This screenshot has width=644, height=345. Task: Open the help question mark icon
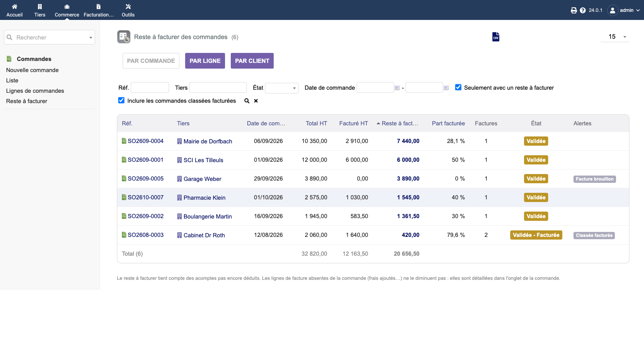[x=583, y=10]
